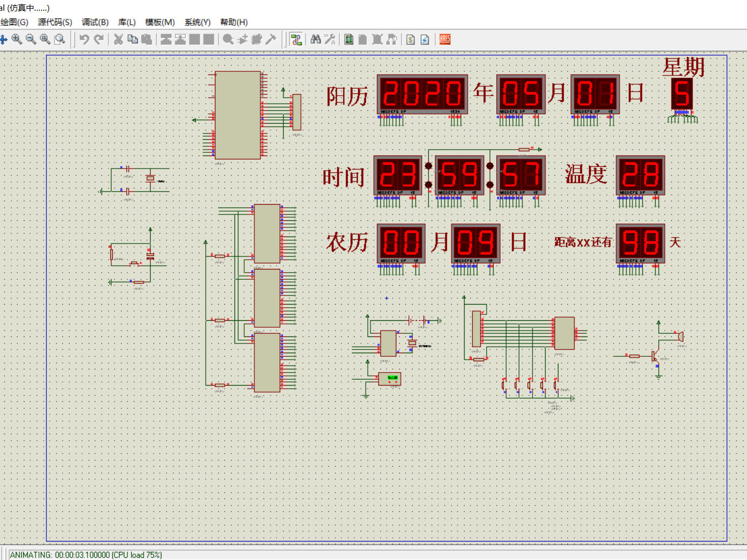Screen dimensions: 747x560
Task: Open Pick Parts from Libraries icon
Action: 228,39
